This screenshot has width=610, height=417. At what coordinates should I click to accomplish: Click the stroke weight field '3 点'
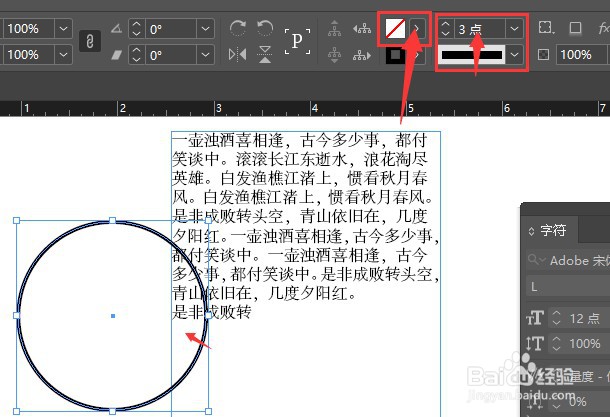coord(479,29)
